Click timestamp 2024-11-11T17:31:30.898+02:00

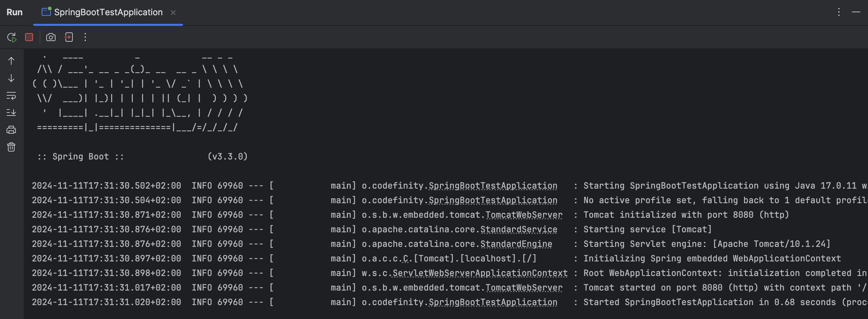click(x=106, y=273)
